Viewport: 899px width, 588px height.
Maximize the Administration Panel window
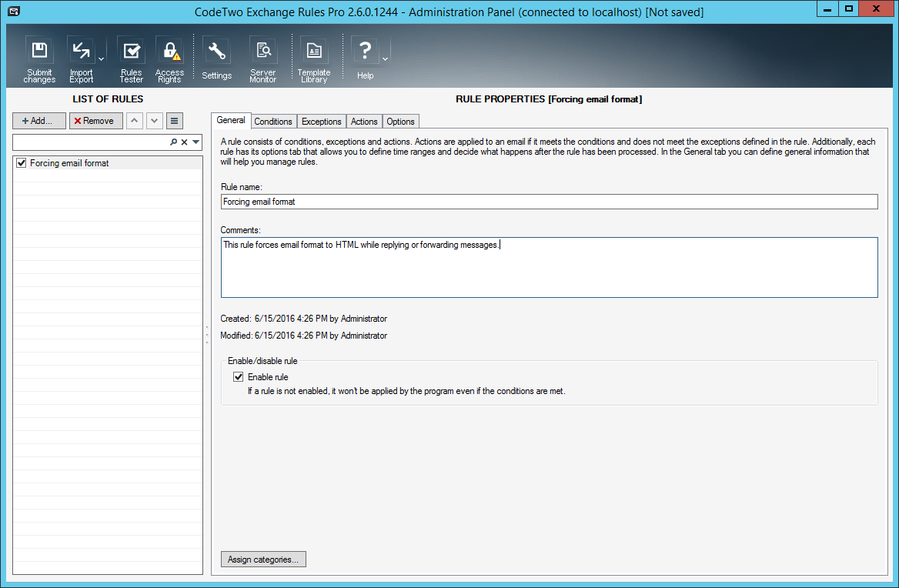[849, 8]
